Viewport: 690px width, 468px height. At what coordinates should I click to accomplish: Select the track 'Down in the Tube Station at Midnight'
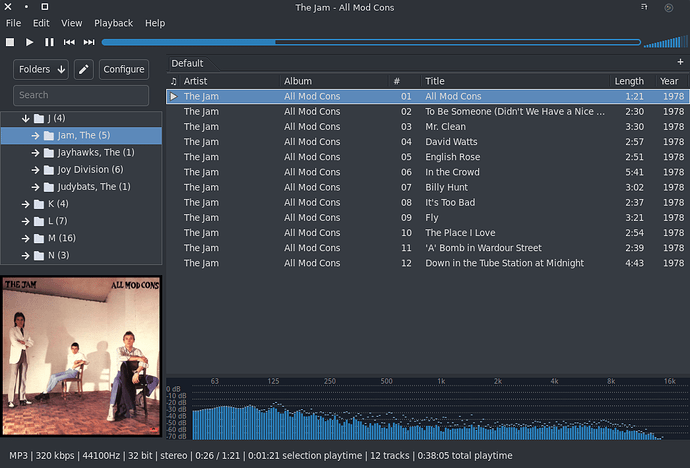click(504, 263)
